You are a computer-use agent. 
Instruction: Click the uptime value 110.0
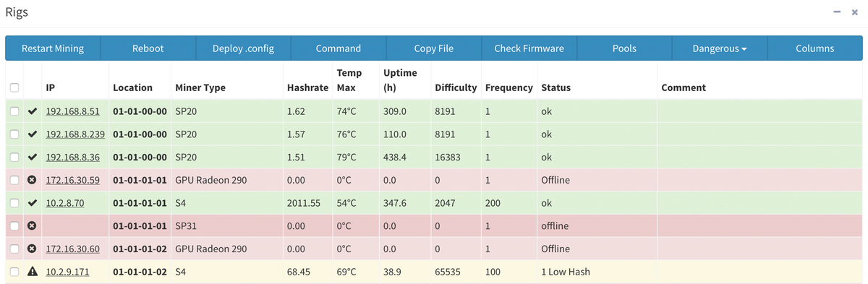click(x=394, y=134)
